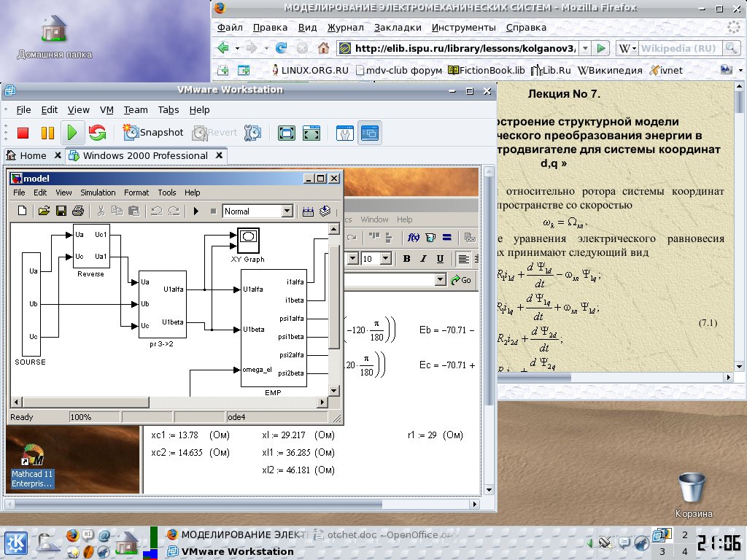Open the Simulation menu in the model window
747x560 pixels.
tap(98, 192)
